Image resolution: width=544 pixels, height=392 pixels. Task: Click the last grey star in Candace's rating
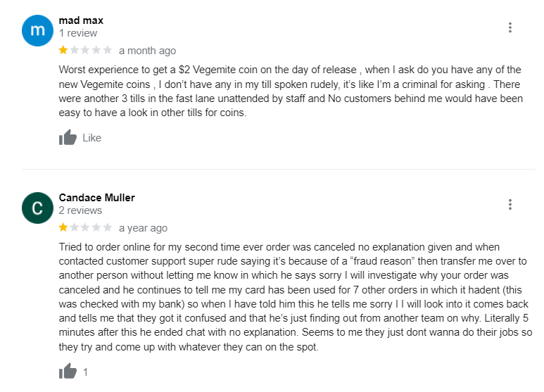(x=108, y=227)
